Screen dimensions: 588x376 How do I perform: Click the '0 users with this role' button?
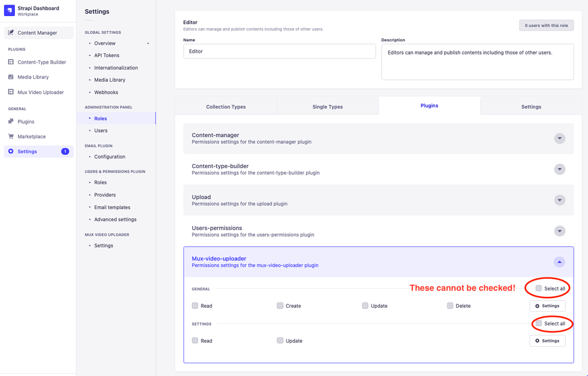click(x=546, y=25)
